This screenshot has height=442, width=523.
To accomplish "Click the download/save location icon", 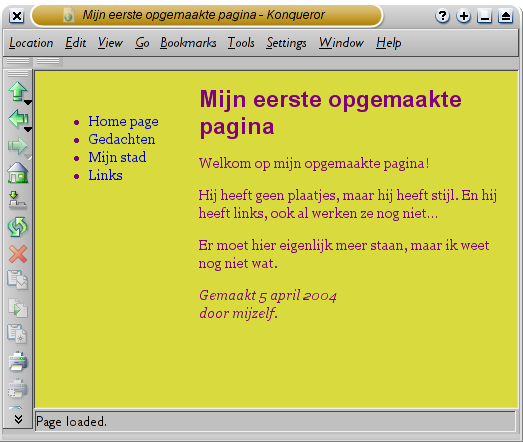I will 17,200.
